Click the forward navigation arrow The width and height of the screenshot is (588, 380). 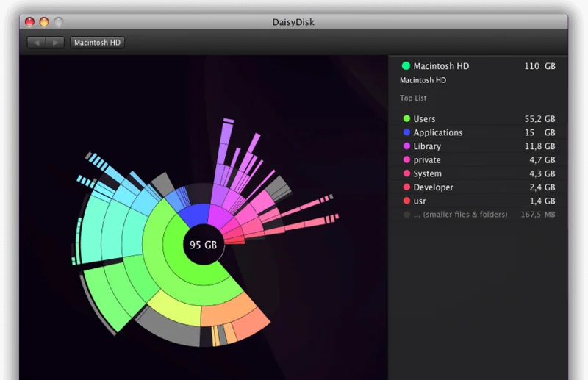click(x=55, y=43)
